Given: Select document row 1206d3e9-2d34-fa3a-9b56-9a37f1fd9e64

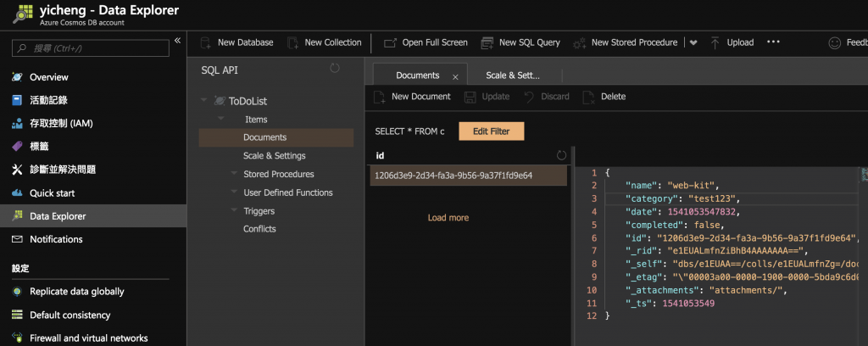Looking at the screenshot, I should 468,176.
